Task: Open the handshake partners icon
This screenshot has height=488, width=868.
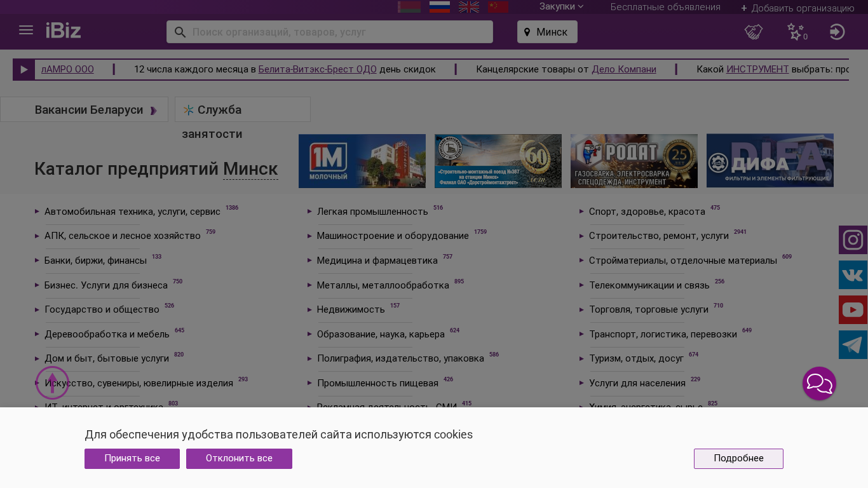Action: click(x=754, y=32)
